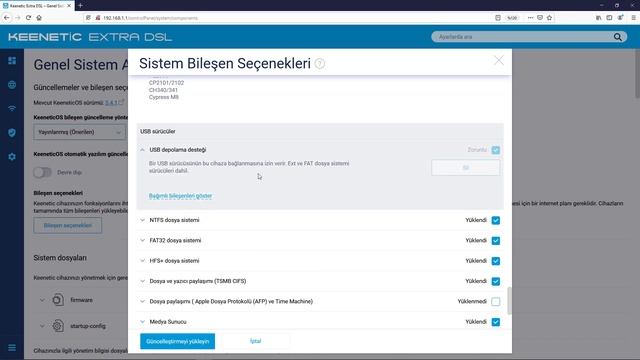
Task: Click the firmware file icon
Action: coord(58,300)
